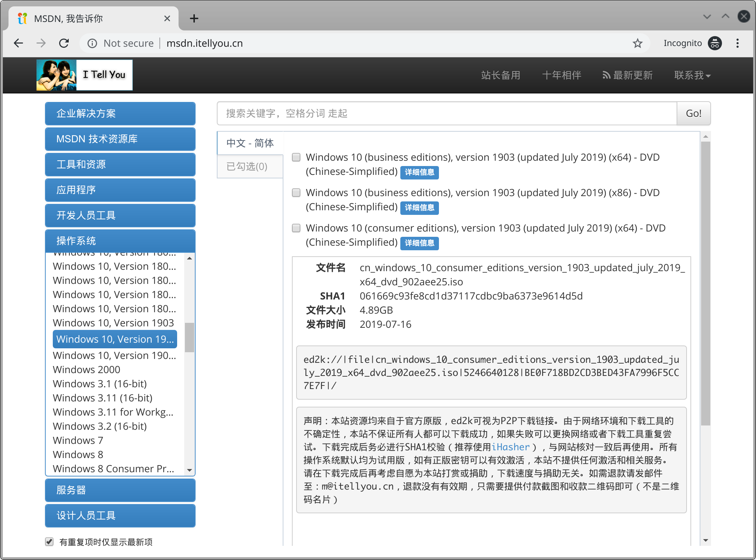The height and width of the screenshot is (560, 756).
Task: Select highlighted Windows 10, Version 19... item
Action: pos(115,339)
